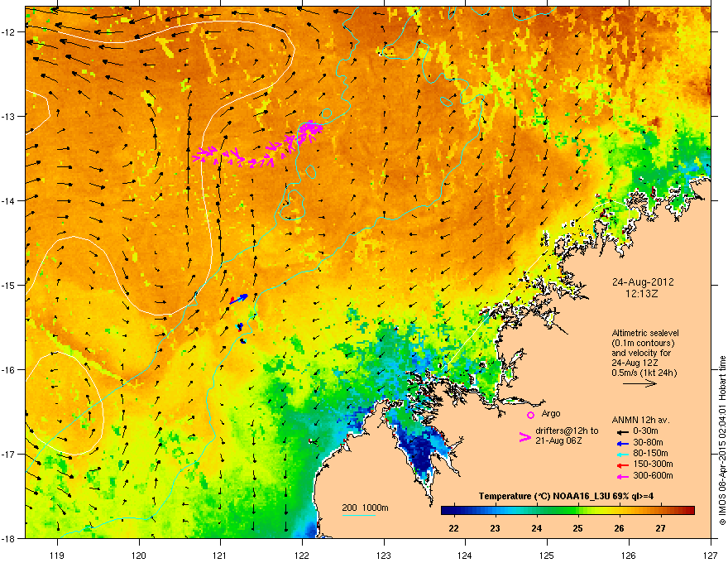This screenshot has width=728, height=563.
Task: Click the colour bar tick label 23
Action: click(495, 528)
